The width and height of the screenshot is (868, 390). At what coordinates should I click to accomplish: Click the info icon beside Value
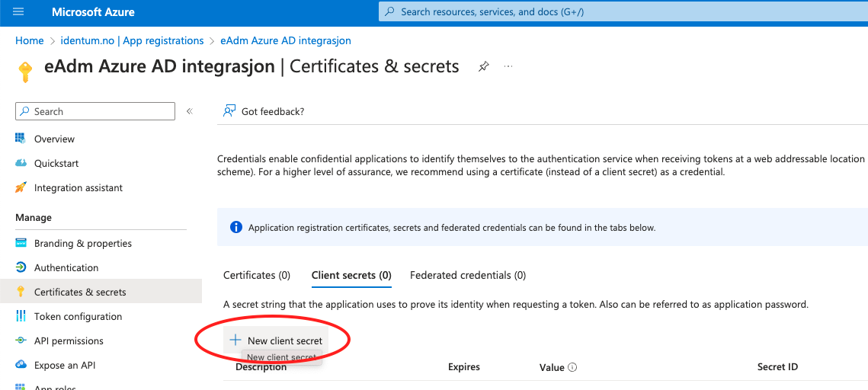[x=572, y=367]
